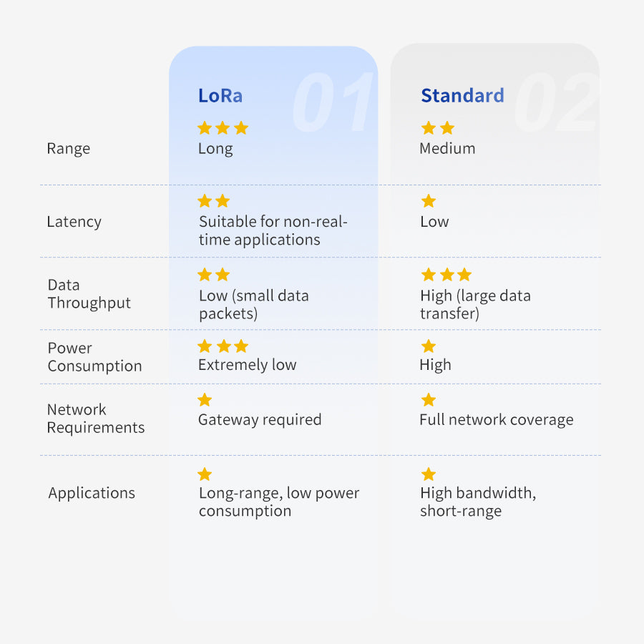Image resolution: width=644 pixels, height=644 pixels.
Task: Click the star above High bandwidth, short-range
Action: [429, 474]
